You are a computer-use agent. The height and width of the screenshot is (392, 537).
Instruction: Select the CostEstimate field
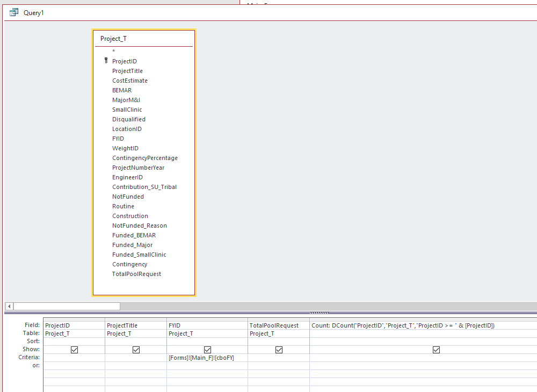[130, 81]
